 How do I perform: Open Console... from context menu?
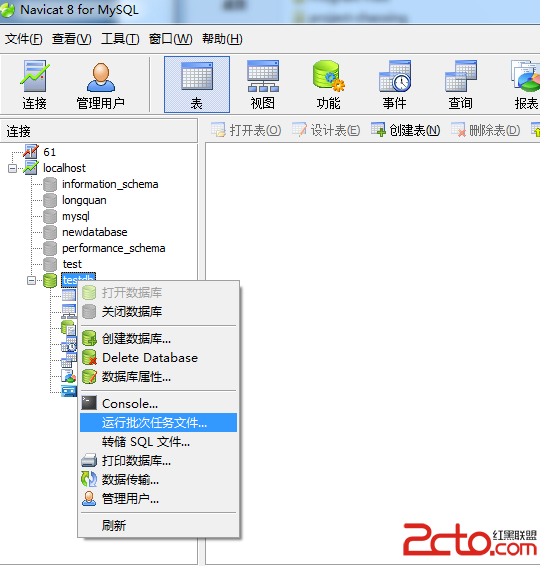tap(158, 404)
